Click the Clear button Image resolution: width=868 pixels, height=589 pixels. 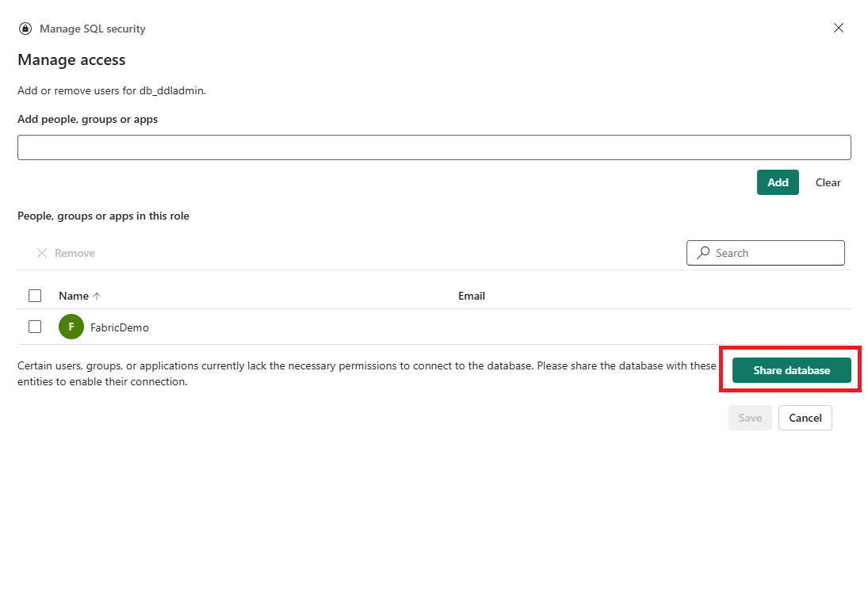[x=828, y=182]
